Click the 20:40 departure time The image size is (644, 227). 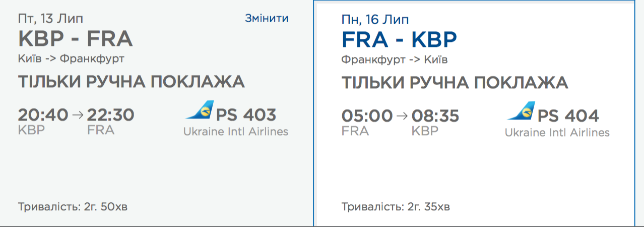[43, 115]
